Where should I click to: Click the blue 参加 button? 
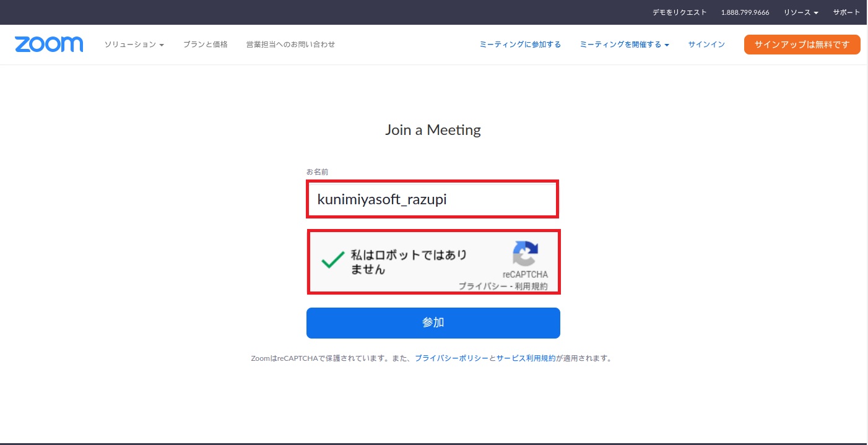click(x=433, y=322)
